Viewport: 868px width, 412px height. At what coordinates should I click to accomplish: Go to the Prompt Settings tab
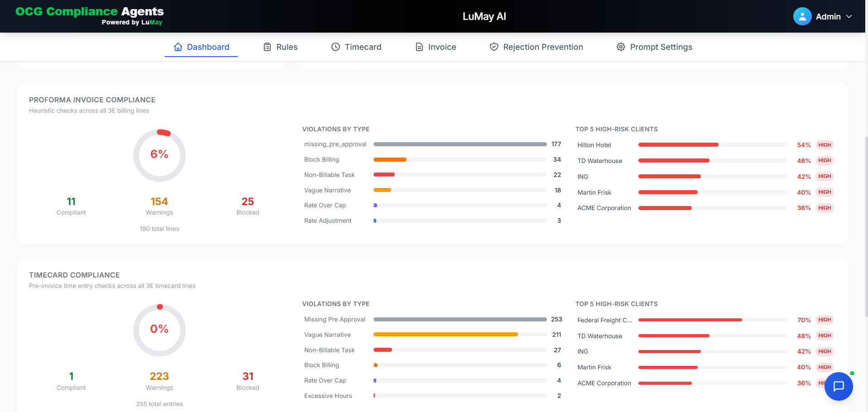[x=654, y=47]
